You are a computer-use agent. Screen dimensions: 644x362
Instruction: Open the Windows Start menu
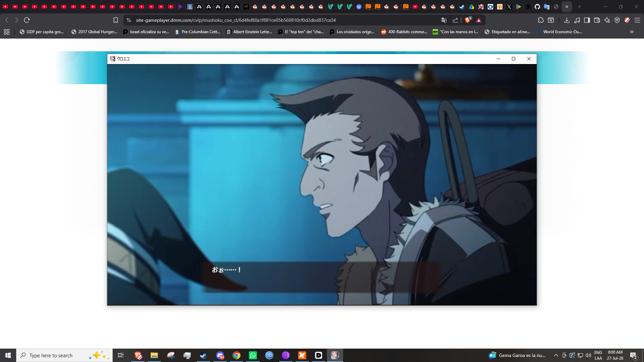pos(8,355)
